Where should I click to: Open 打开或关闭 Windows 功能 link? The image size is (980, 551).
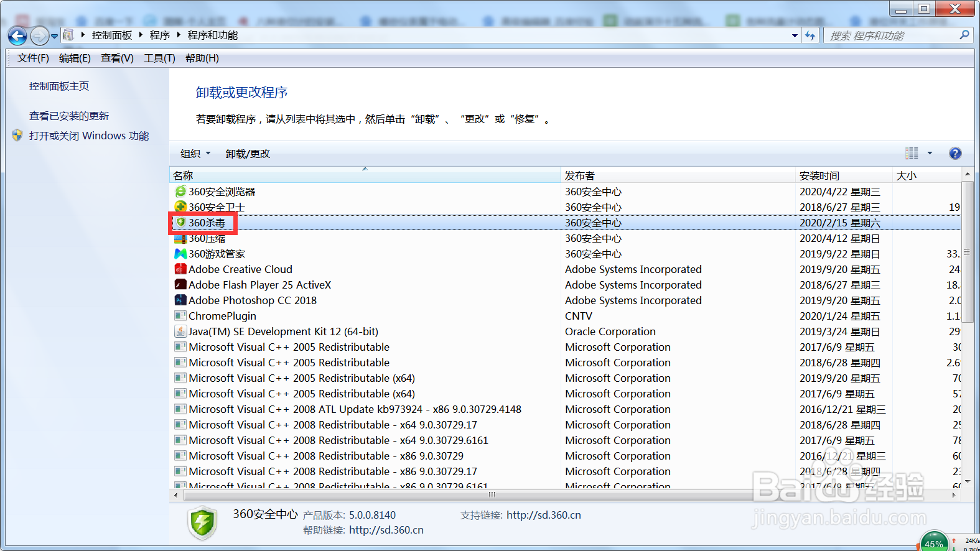pos(89,136)
